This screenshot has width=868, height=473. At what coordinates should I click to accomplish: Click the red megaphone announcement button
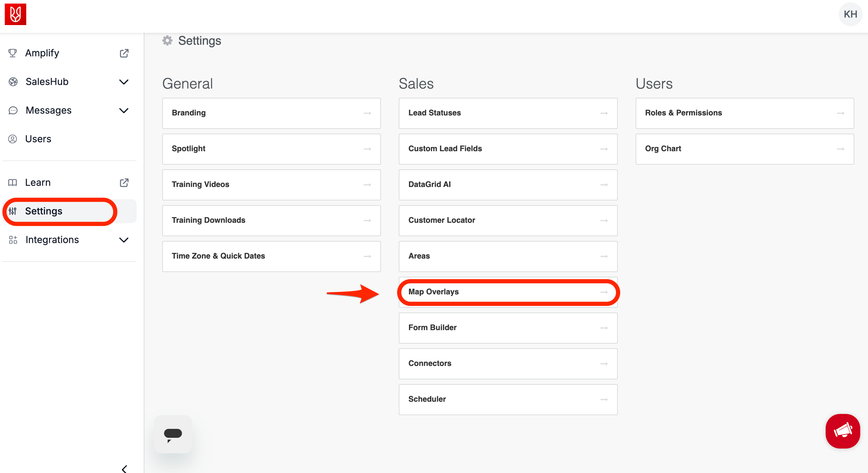(x=842, y=431)
